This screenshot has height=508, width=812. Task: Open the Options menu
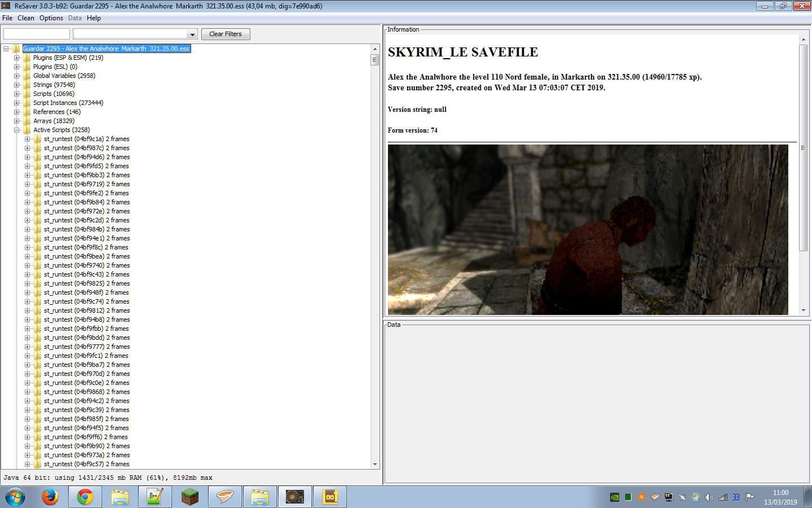pyautogui.click(x=51, y=18)
